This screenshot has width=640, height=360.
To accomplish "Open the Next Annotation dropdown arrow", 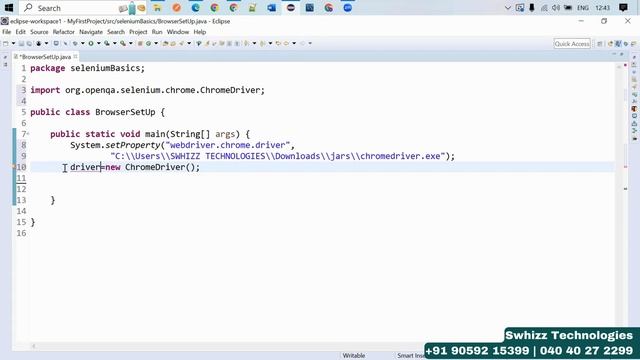I will click(254, 43).
